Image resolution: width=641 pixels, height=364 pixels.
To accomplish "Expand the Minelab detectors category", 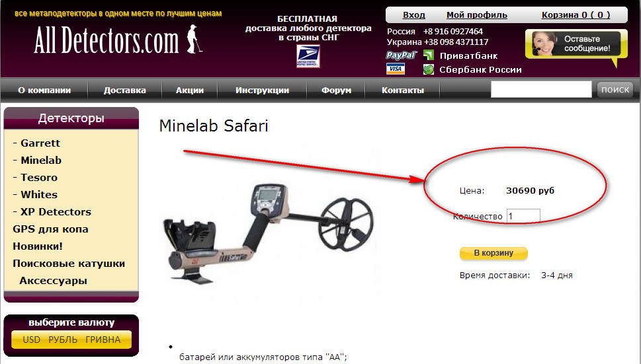I will pos(41,161).
